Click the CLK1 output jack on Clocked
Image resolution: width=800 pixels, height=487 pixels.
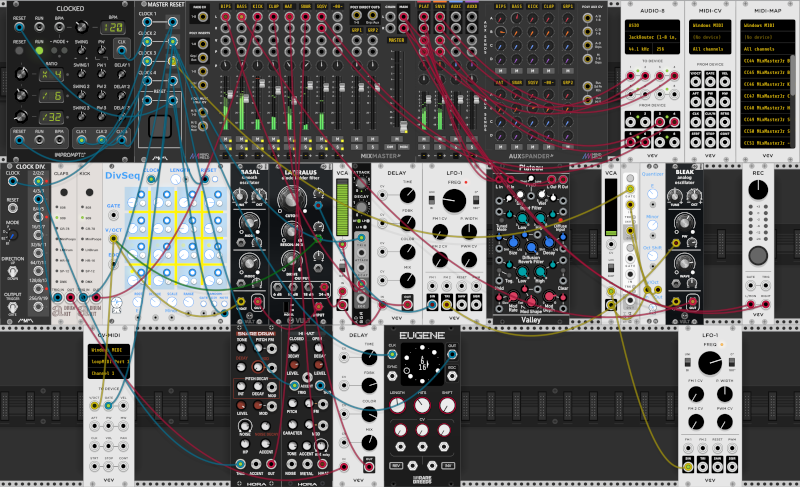81,140
